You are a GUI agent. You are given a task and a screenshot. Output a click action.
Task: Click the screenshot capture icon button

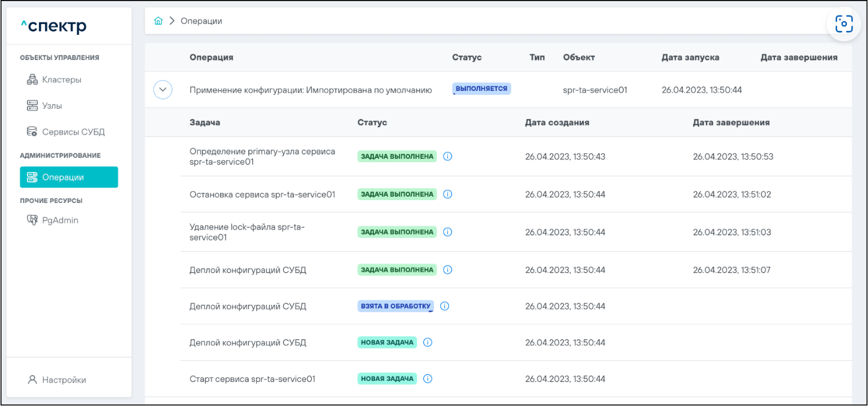(843, 24)
